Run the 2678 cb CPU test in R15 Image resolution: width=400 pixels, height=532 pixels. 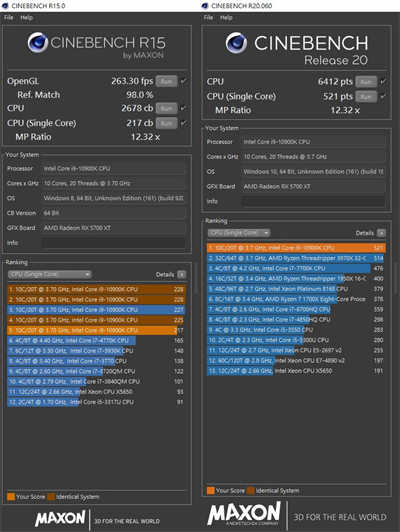point(167,109)
